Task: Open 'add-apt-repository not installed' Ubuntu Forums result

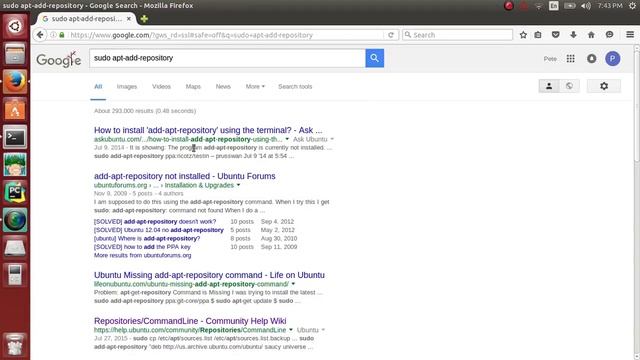Action: 184,176
